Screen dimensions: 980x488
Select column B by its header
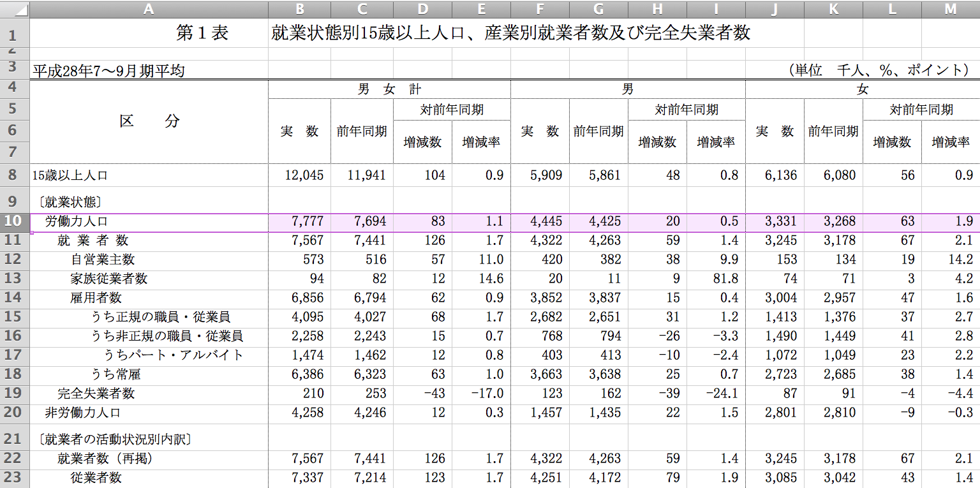pos(299,9)
